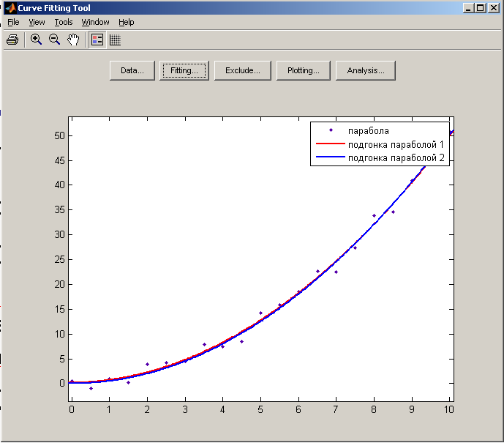Maximize the Curve Fitting Tool window

click(481, 8)
